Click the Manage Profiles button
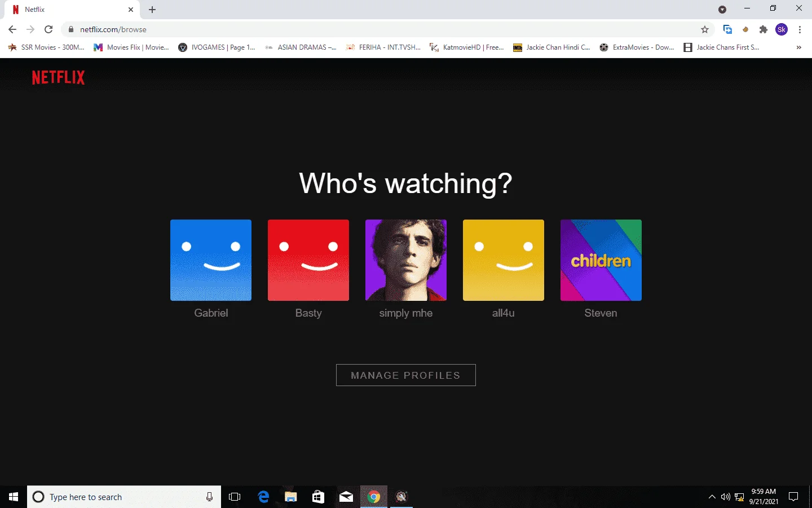Screen dimensions: 812x508 pos(406,375)
